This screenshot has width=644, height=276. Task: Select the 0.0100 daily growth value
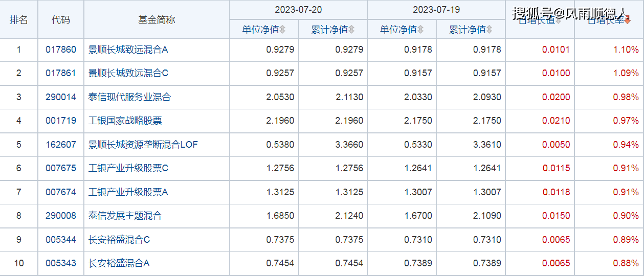point(556,73)
